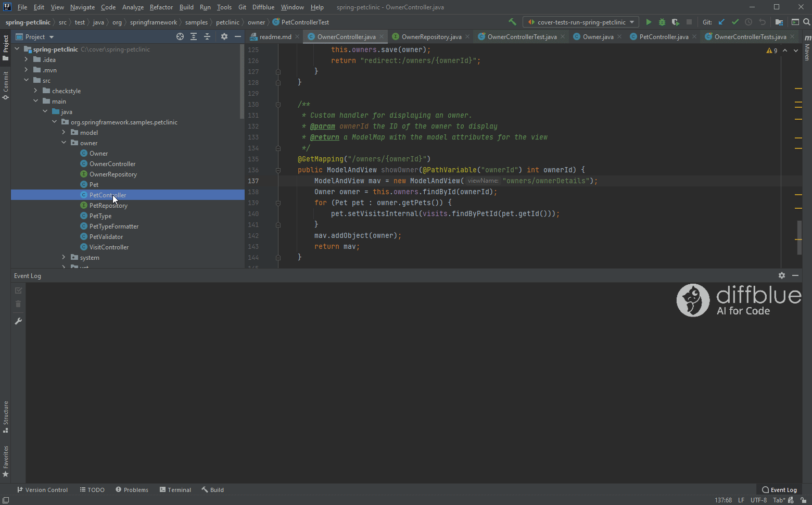Click the Select Opened File target icon
This screenshot has height=505, width=812.
coord(180,36)
